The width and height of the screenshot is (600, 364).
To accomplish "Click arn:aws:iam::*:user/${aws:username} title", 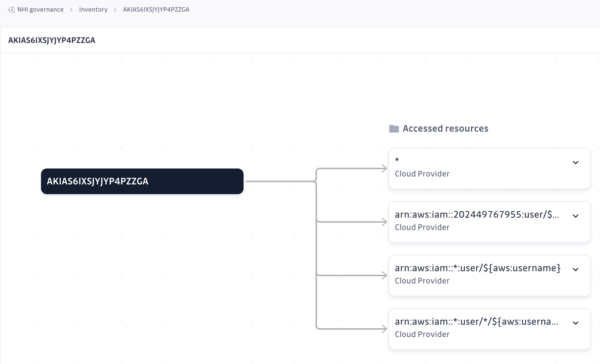I will click(477, 268).
